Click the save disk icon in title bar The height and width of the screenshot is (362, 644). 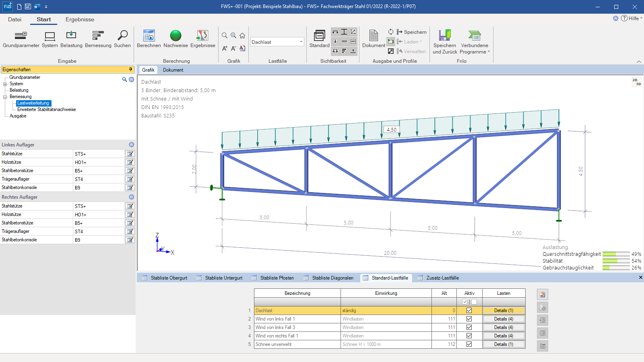pos(28,6)
